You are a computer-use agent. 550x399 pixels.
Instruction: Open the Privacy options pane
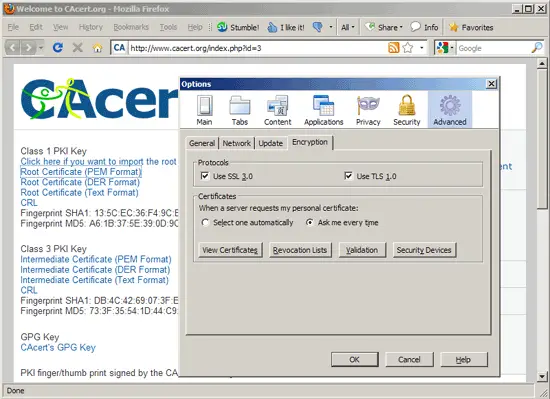point(368,110)
